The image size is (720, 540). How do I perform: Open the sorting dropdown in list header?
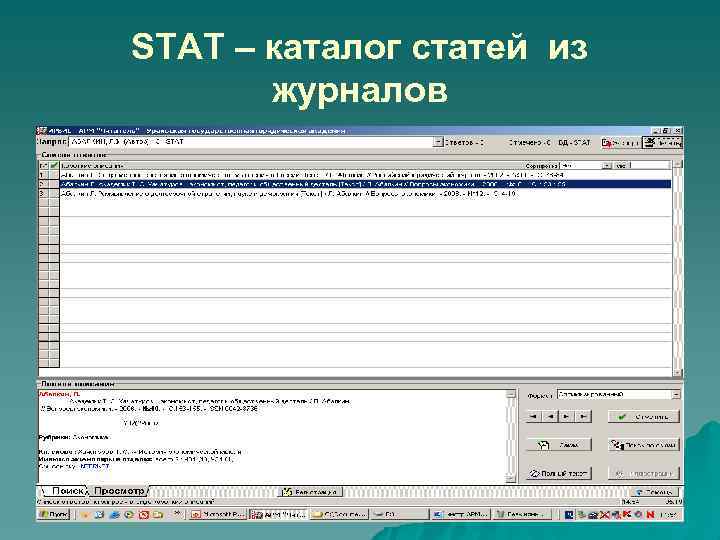[x=607, y=165]
